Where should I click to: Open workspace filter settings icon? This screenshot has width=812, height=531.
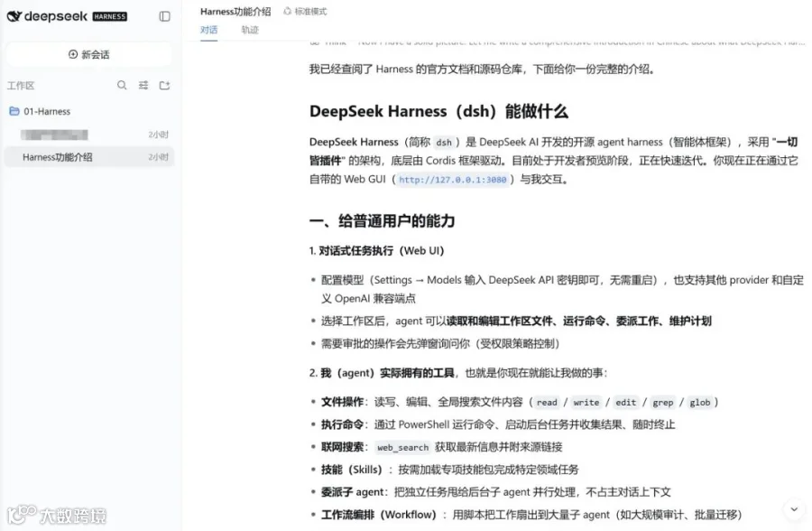click(143, 85)
